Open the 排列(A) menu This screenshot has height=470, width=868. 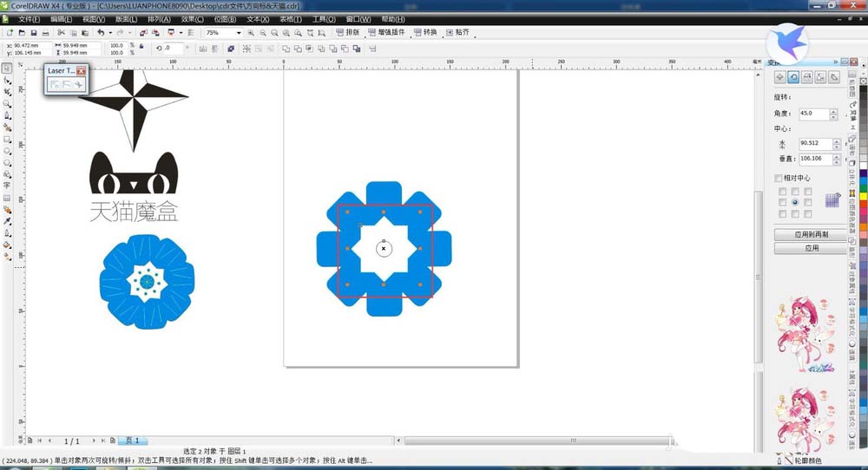click(159, 19)
